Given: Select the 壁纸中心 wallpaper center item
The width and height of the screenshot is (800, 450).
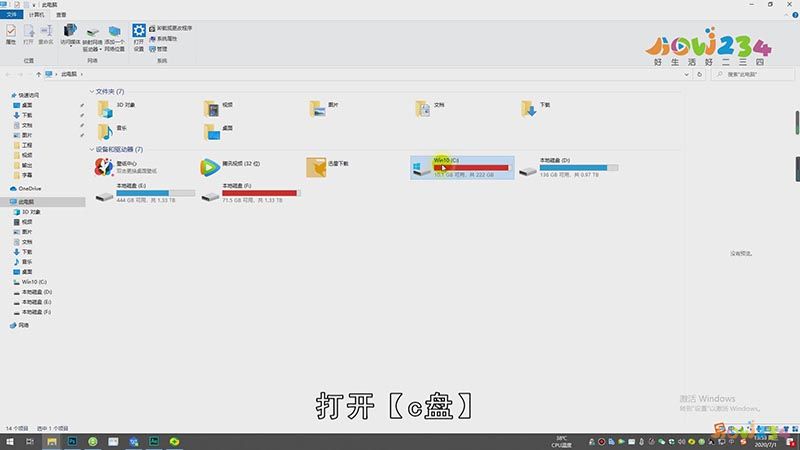Looking at the screenshot, I should [126, 167].
